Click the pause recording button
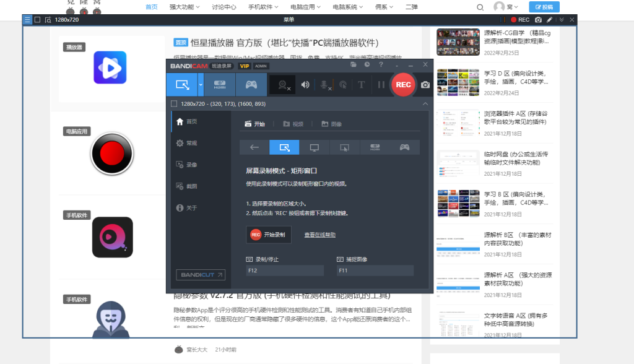This screenshot has width=634, height=364. click(381, 85)
